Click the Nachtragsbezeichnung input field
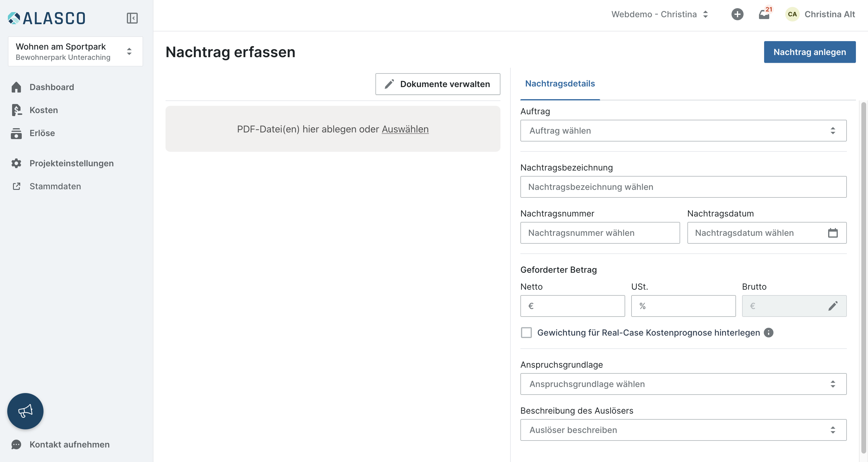 tap(683, 187)
